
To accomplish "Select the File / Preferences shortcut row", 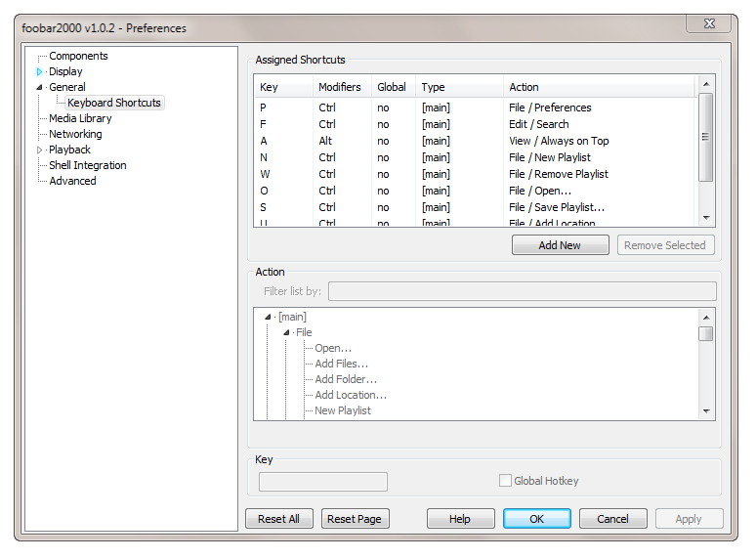I will (x=477, y=107).
